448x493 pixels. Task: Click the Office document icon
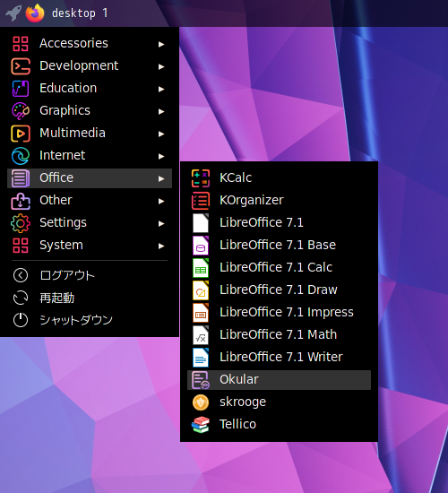tap(21, 178)
